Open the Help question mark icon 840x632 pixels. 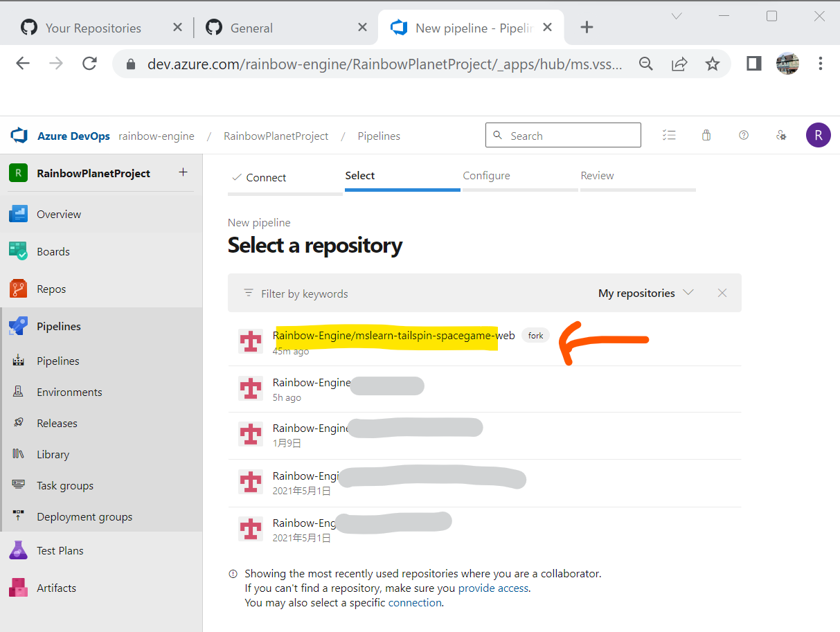tap(744, 136)
